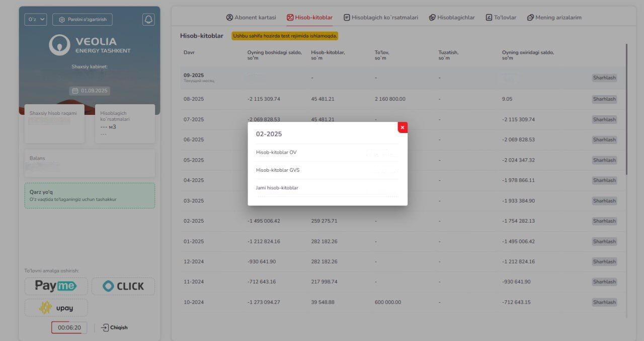Switch to Hisoblagich ko'rsatmalari tab

(x=381, y=17)
